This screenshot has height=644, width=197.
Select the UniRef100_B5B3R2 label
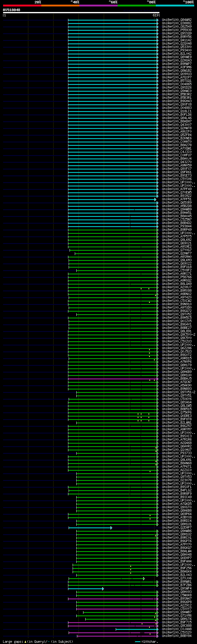pyautogui.click(x=177, y=94)
